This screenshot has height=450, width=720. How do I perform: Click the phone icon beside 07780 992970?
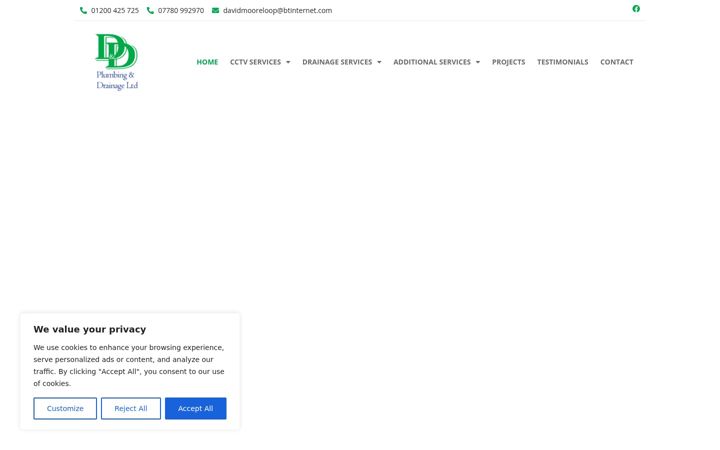[x=150, y=11]
